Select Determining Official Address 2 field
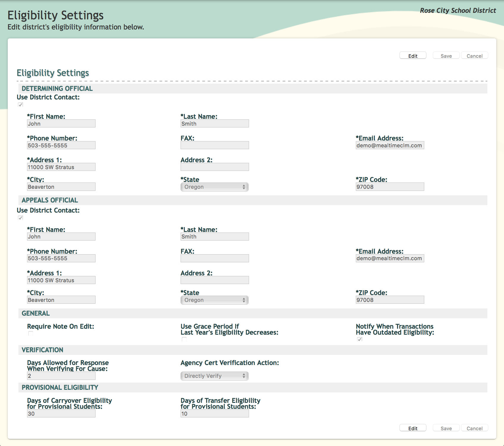 click(x=215, y=167)
